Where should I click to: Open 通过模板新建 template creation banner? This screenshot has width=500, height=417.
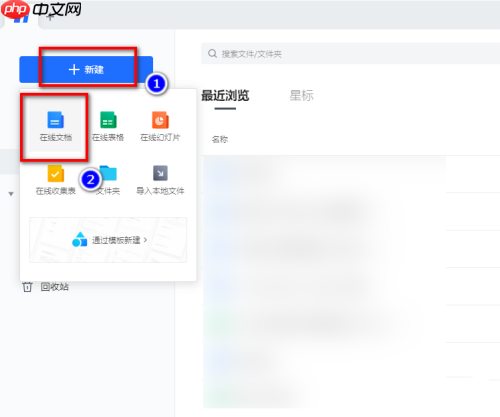click(108, 240)
